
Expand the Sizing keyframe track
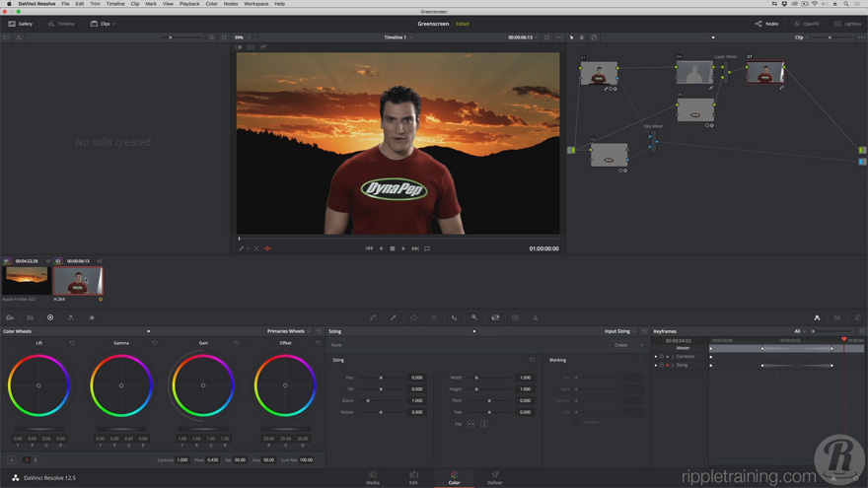[673, 365]
